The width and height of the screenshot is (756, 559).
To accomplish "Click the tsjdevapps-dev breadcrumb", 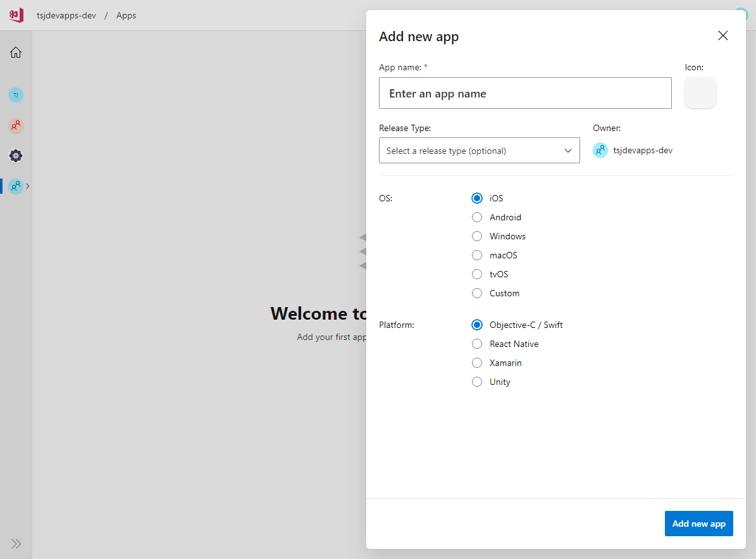I will (x=66, y=15).
